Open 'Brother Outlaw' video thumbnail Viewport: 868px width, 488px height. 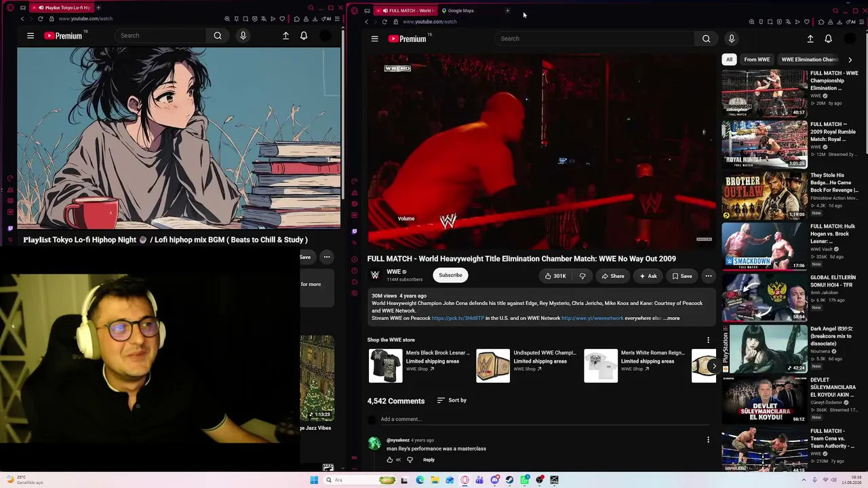(x=764, y=196)
